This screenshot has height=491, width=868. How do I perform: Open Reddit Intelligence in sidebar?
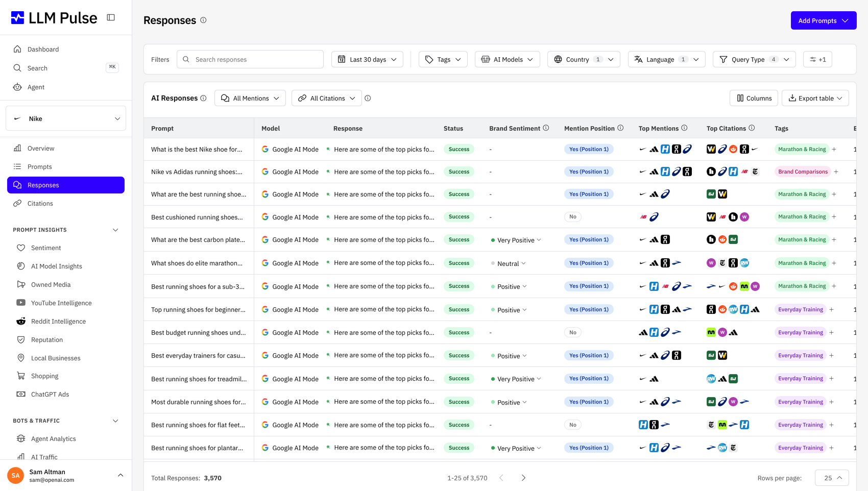pyautogui.click(x=58, y=321)
